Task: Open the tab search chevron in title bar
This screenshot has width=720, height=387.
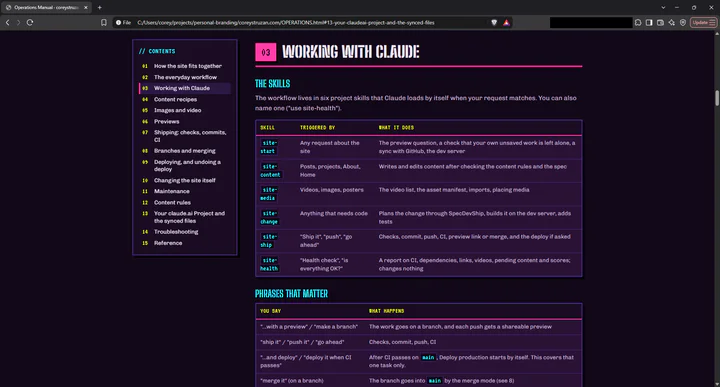Action: point(663,7)
